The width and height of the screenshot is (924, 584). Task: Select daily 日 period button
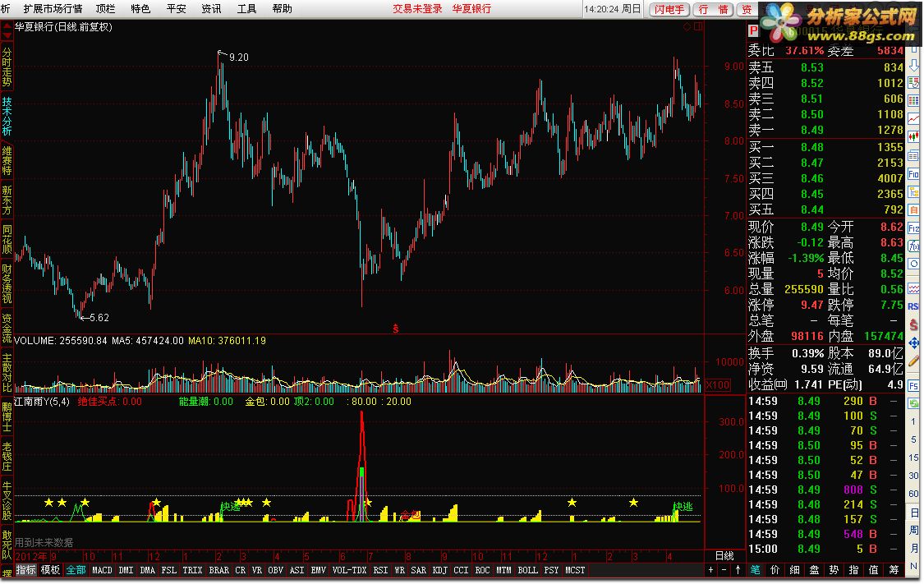(913, 513)
